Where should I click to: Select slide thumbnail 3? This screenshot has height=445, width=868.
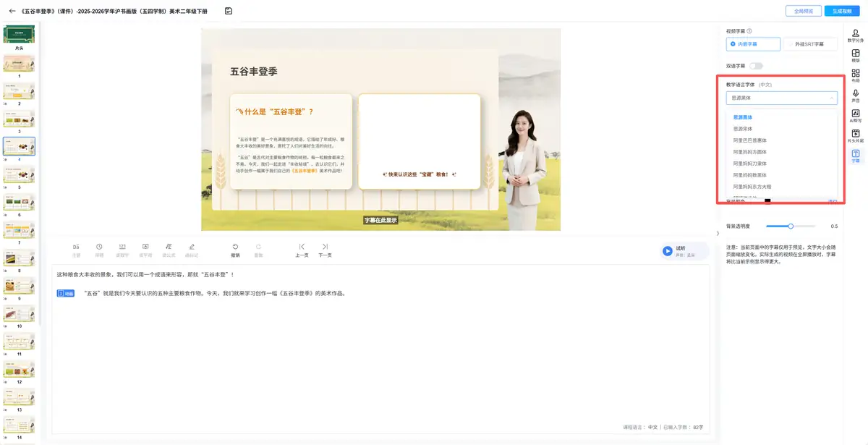(19, 119)
